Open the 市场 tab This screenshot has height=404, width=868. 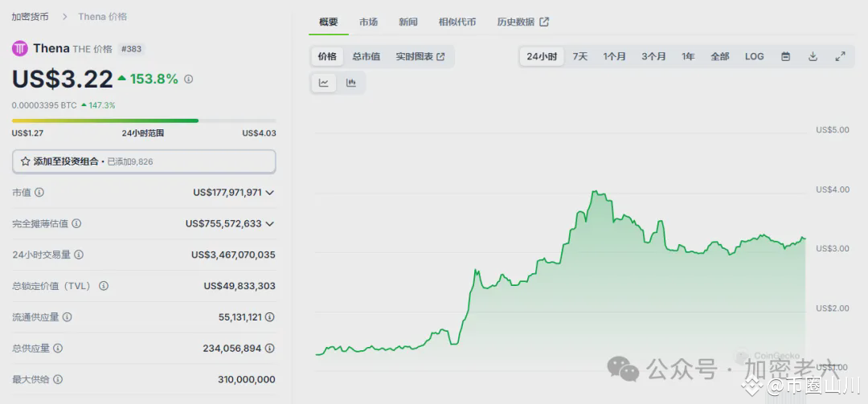point(368,22)
